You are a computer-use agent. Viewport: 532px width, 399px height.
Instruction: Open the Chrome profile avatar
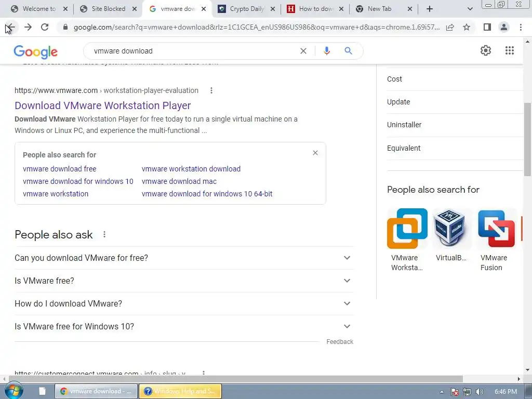(x=504, y=27)
